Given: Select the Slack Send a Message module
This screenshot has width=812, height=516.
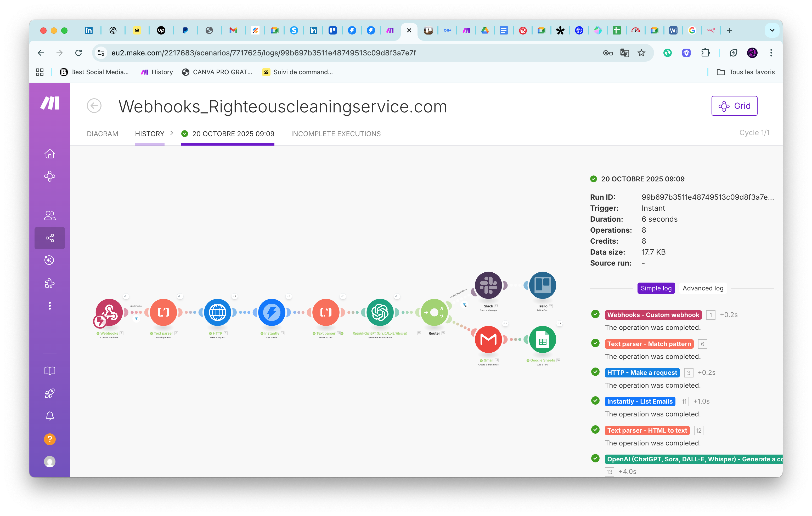Looking at the screenshot, I should click(x=488, y=285).
